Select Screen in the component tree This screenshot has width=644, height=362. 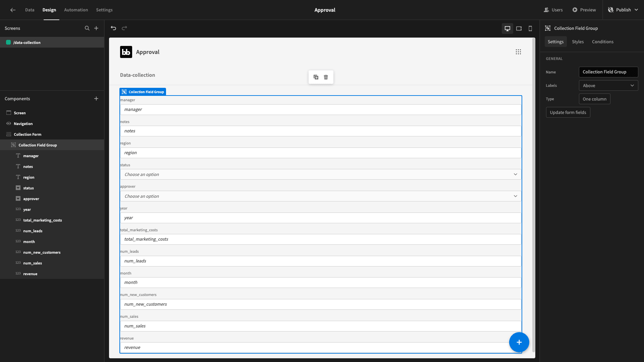click(52, 113)
